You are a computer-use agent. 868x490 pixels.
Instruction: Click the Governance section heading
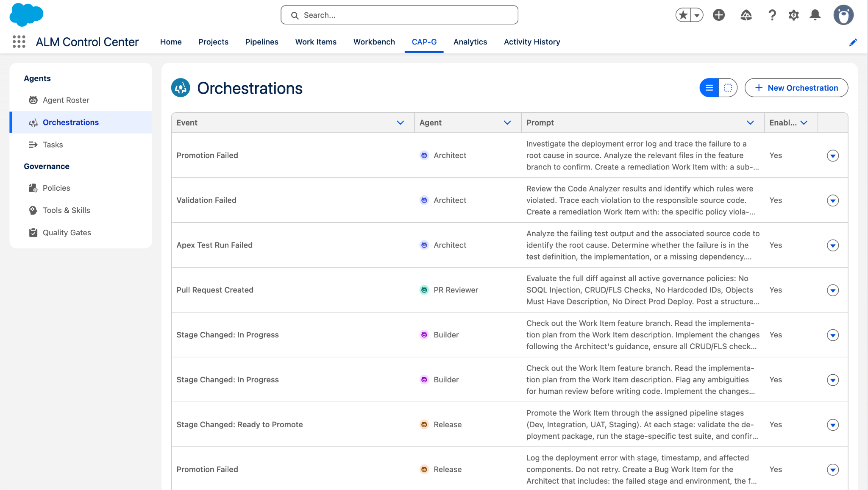point(47,167)
